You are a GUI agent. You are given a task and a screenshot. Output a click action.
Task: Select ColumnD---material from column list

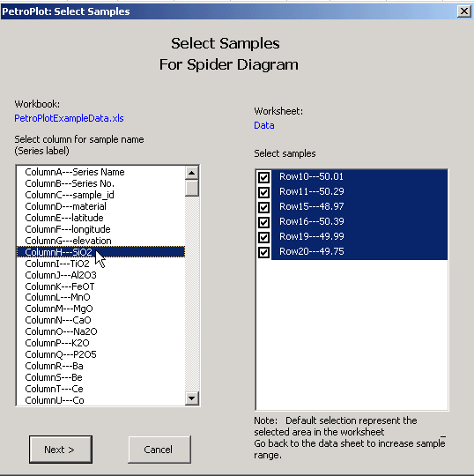tap(100, 206)
